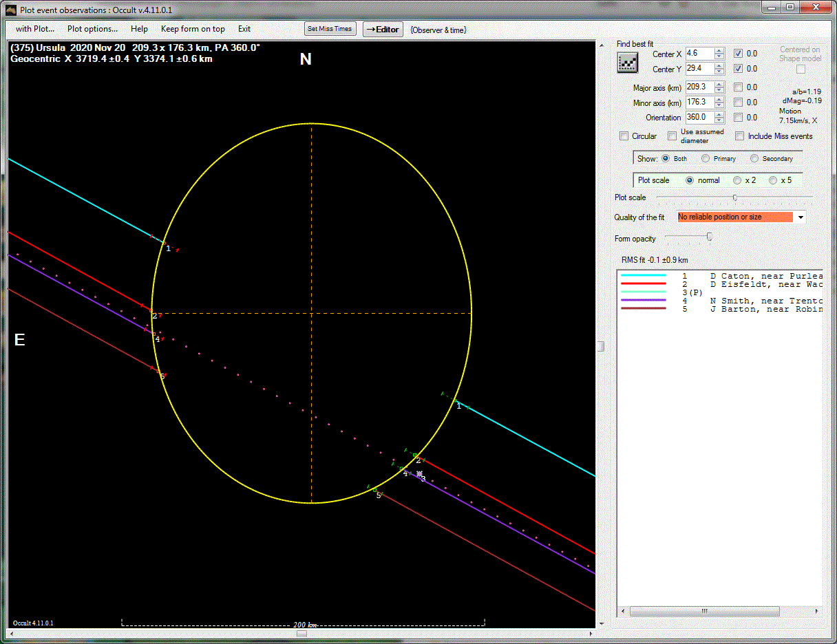Click the (375) Ursula plot title text
Image resolution: width=837 pixels, height=644 pixels.
click(135, 47)
